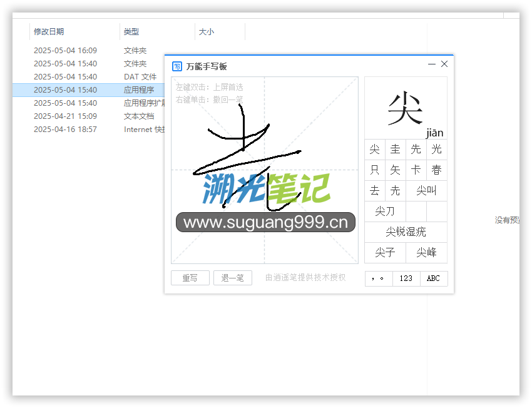Select the candidate character 去
Screen dimensions: 532x408
pyautogui.click(x=375, y=191)
